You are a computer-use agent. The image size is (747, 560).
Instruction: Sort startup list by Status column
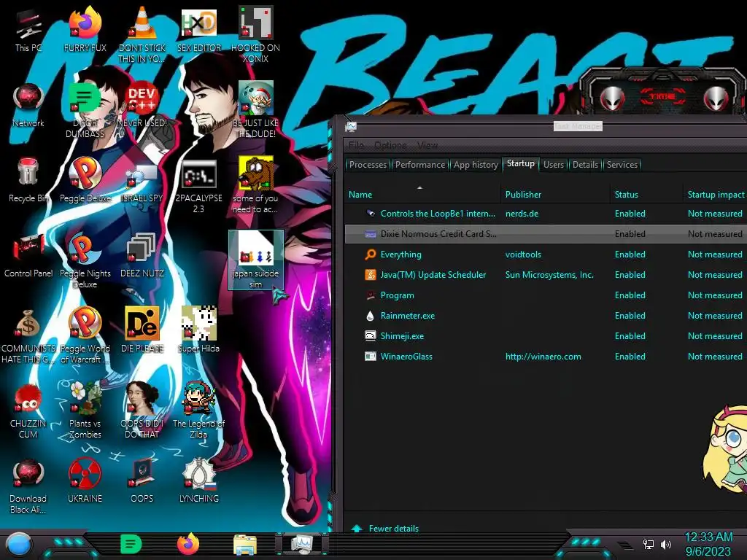(x=646, y=194)
